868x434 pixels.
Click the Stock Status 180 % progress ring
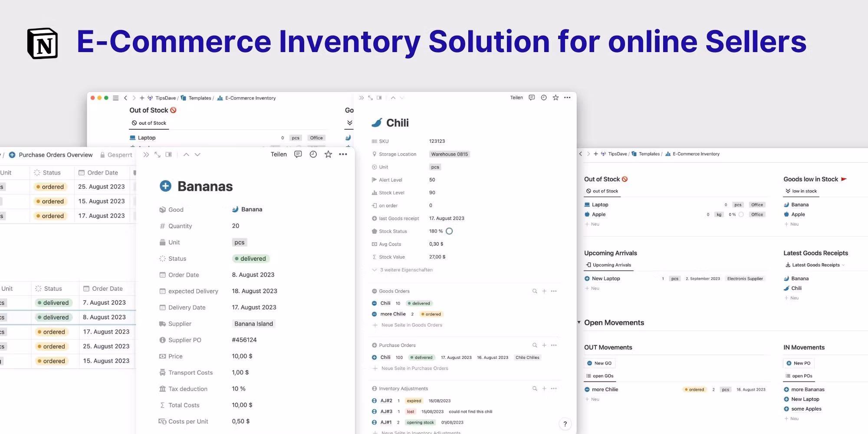[x=449, y=231]
